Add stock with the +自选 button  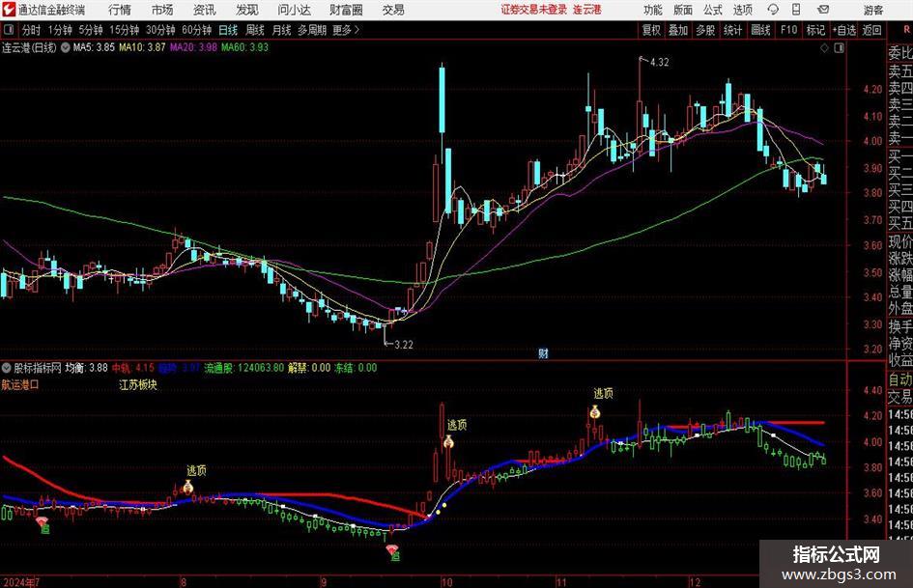tap(844, 30)
